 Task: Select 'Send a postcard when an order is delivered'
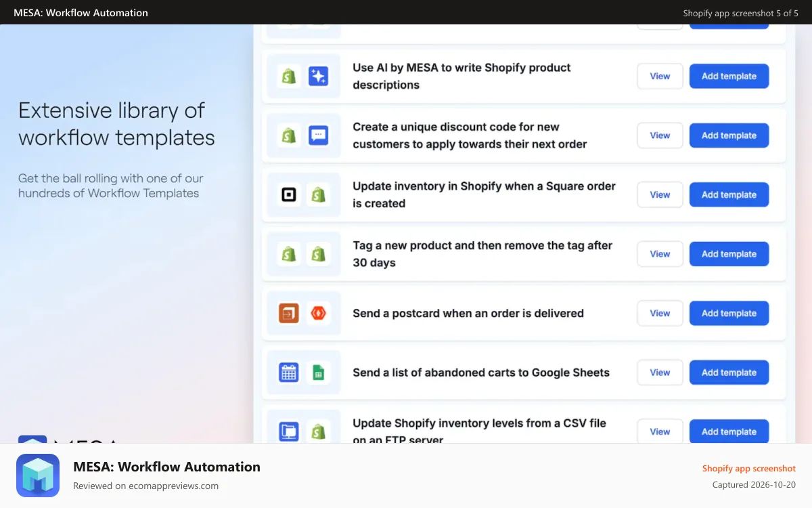468,314
